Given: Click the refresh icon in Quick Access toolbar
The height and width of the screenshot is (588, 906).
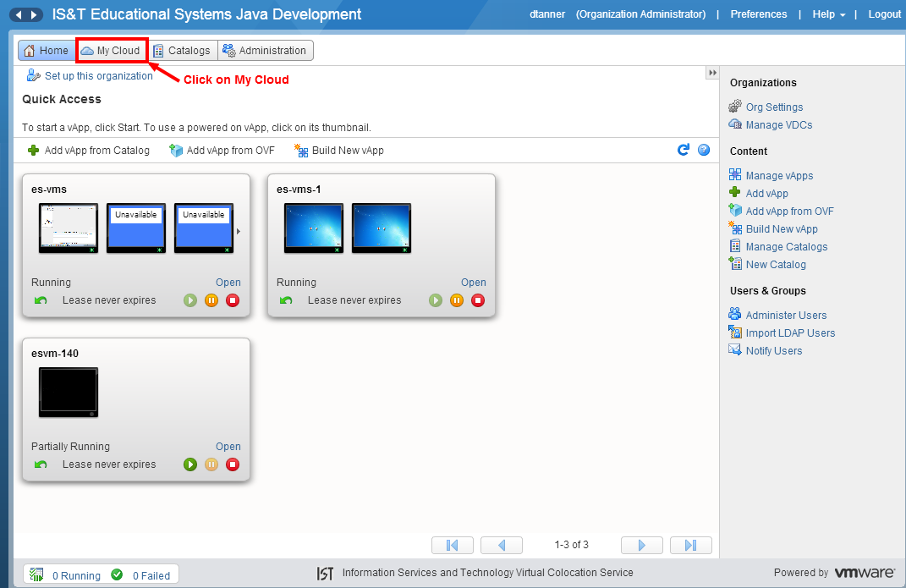Looking at the screenshot, I should (684, 150).
